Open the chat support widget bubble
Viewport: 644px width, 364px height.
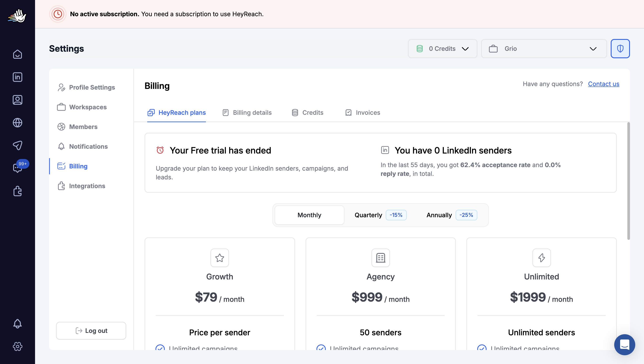(x=625, y=345)
